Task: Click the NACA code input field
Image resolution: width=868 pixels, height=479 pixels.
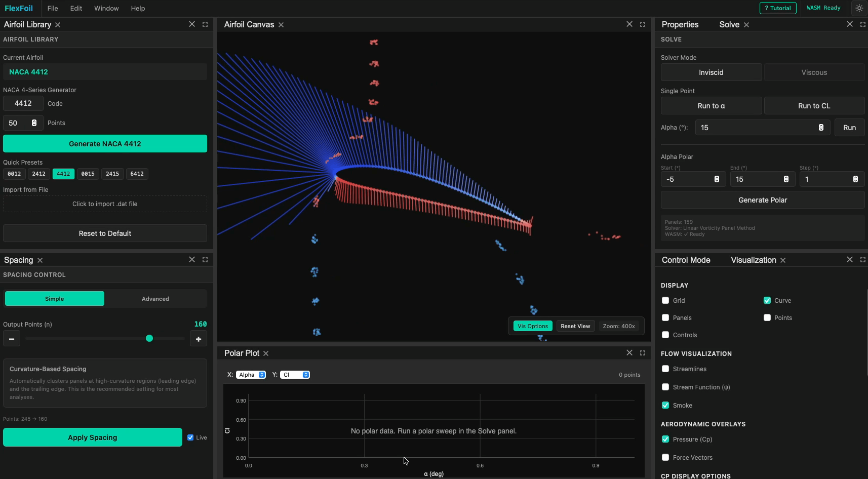Action: click(23, 103)
